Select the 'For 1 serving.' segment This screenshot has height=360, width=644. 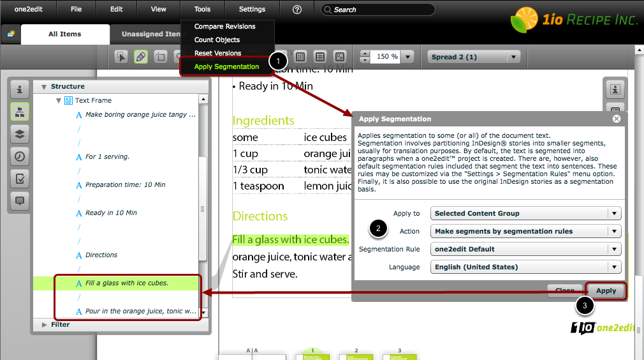point(107,156)
